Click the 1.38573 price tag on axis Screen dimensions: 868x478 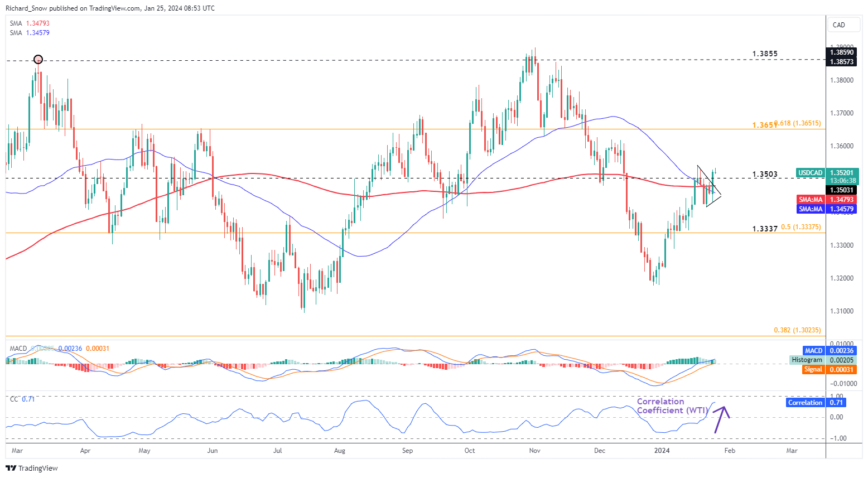coord(842,61)
